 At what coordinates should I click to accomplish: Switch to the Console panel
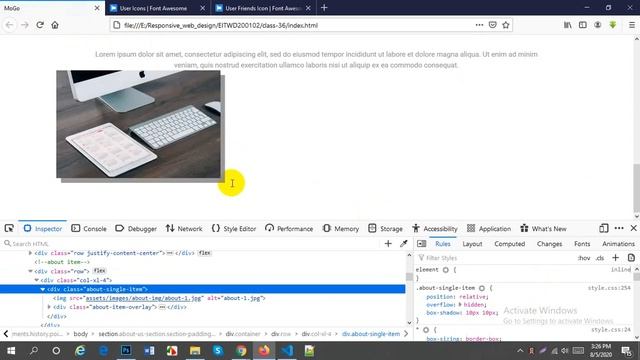click(89, 229)
